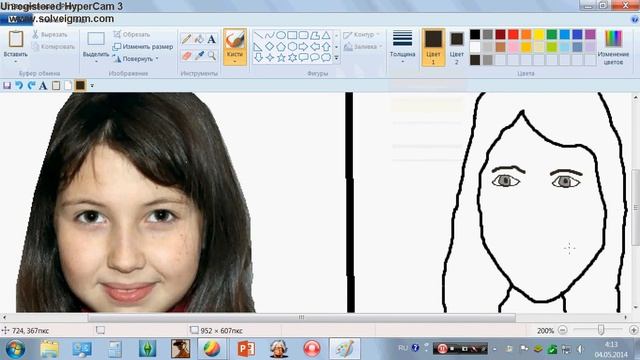
Task: Save via quick access floppy icon
Action: coord(7,85)
